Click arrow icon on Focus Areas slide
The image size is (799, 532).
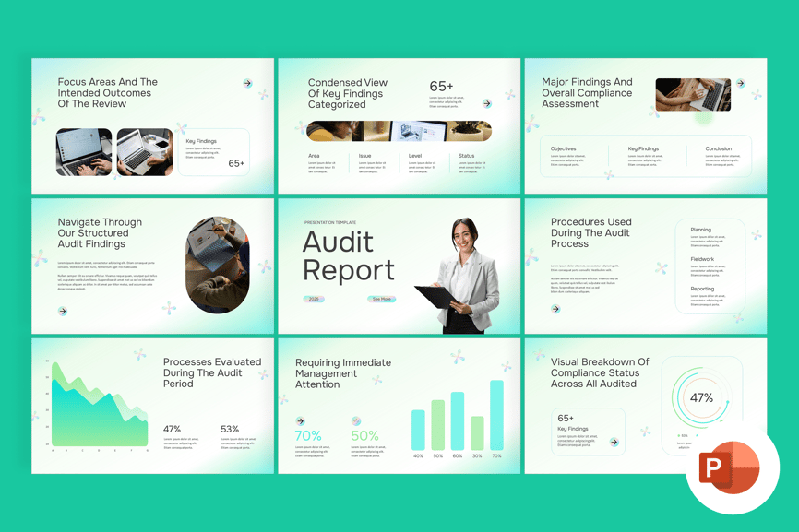pos(247,83)
